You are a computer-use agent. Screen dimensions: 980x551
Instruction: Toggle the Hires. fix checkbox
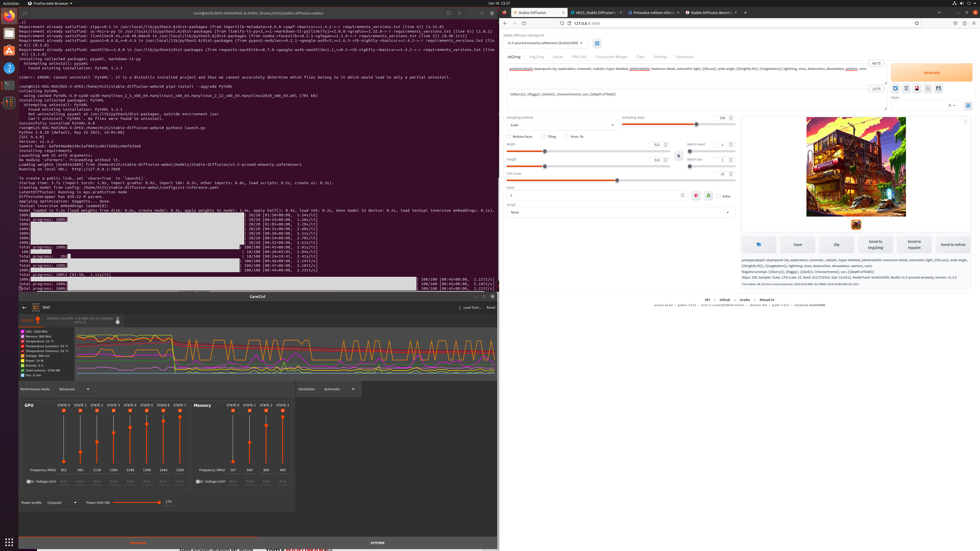(x=567, y=136)
